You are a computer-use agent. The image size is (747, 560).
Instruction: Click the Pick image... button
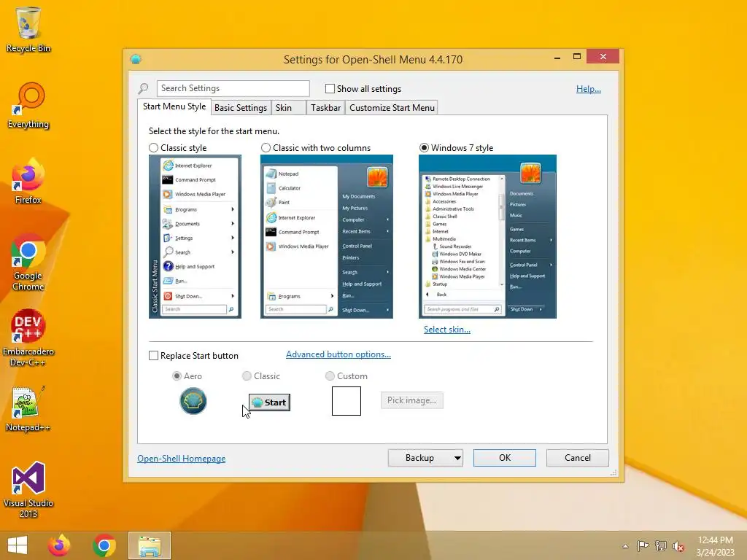click(x=411, y=400)
